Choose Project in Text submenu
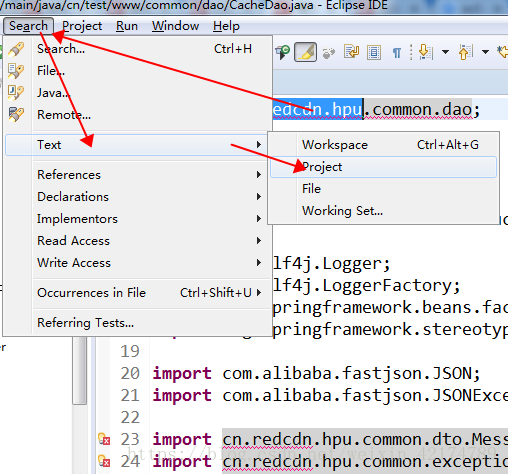The width and height of the screenshot is (508, 474). tap(383, 167)
